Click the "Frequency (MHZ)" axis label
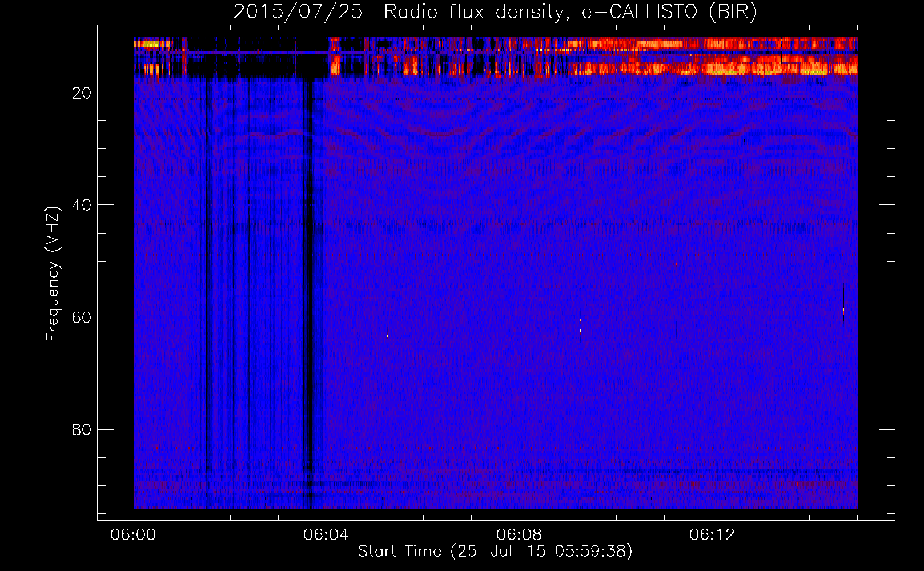Viewport: 924px width, 571px height. [x=53, y=274]
